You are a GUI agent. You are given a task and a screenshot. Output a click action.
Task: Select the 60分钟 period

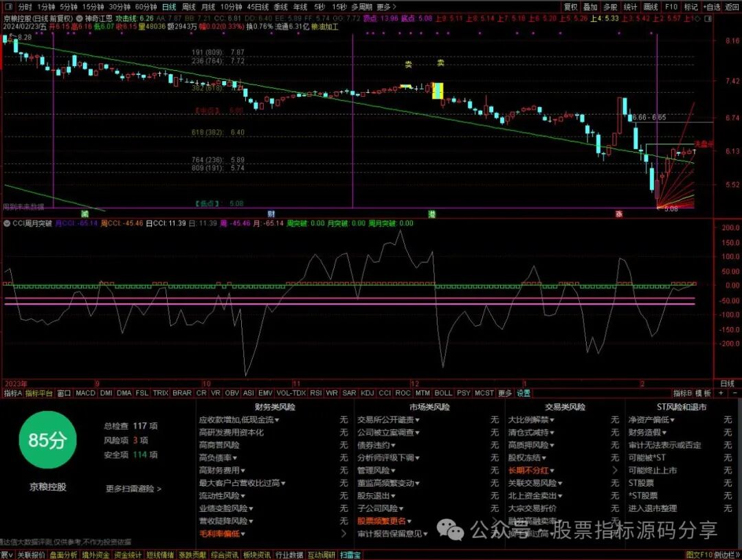(146, 7)
